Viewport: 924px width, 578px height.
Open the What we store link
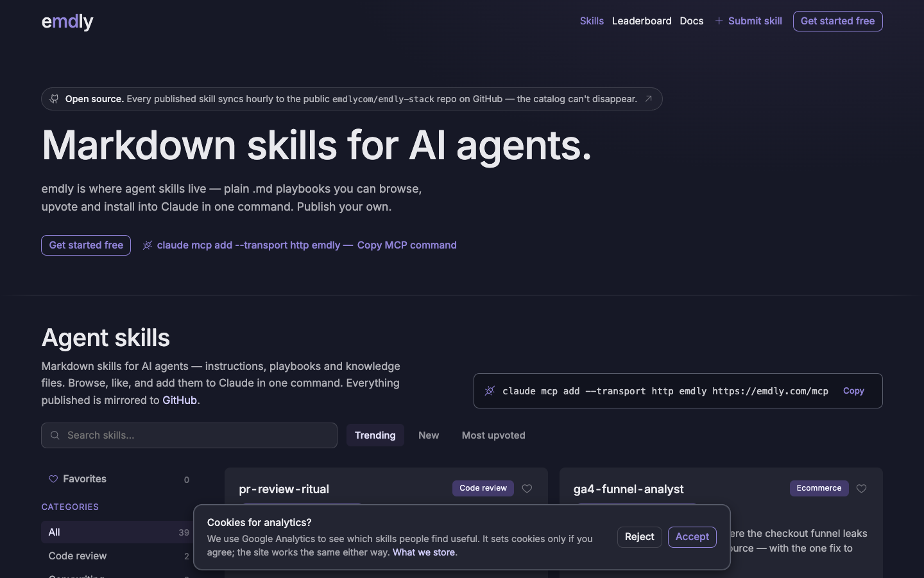424,552
